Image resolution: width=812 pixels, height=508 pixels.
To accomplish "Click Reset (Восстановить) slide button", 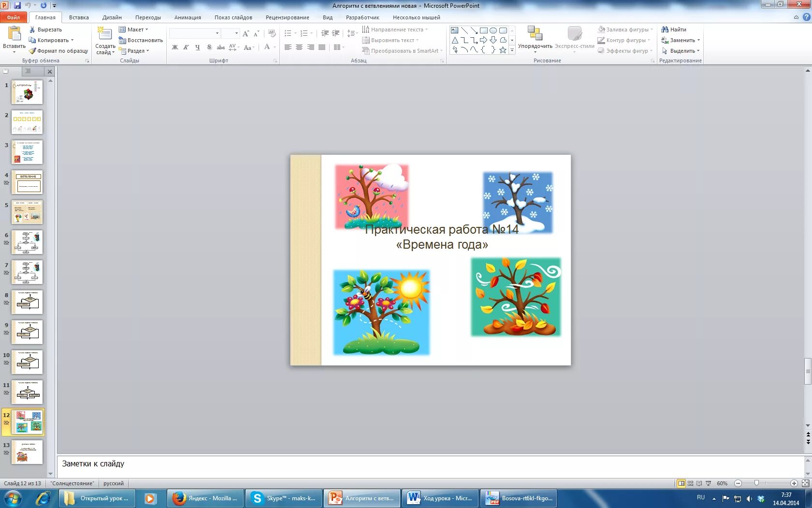I will pyautogui.click(x=141, y=40).
